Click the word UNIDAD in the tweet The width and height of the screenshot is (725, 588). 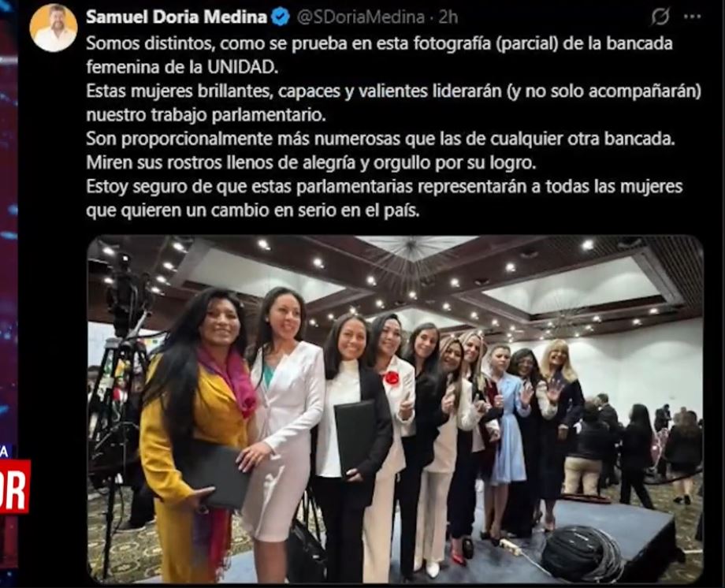tap(242, 68)
